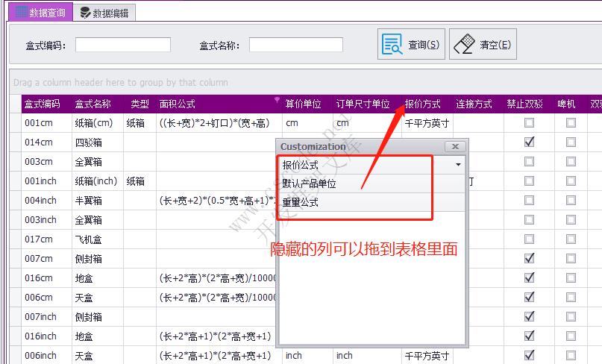The width and height of the screenshot is (602, 364).
Task: Uncheck 禁止双驳 for row 016inch
Action: pos(529,336)
